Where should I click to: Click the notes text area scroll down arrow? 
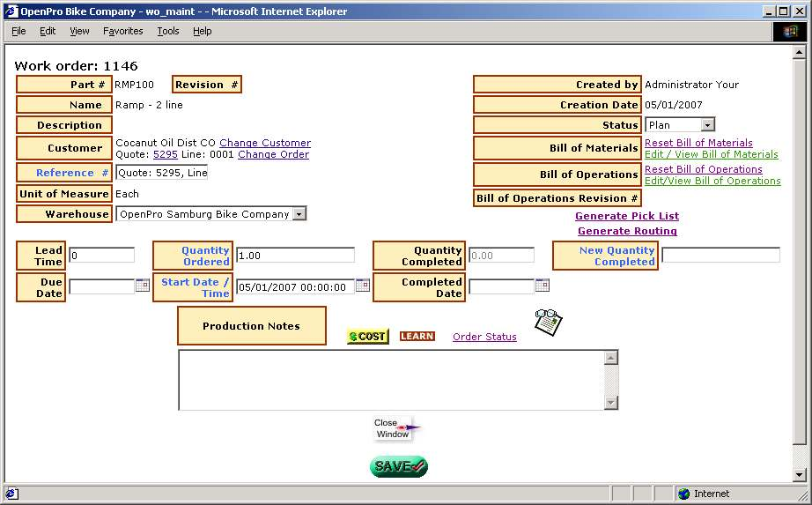[x=611, y=403]
